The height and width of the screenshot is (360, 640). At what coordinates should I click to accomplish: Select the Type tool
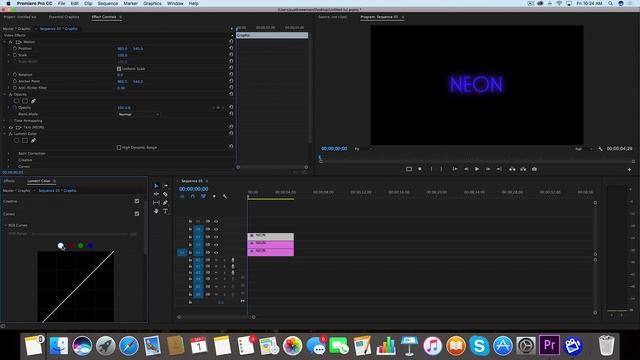(165, 211)
